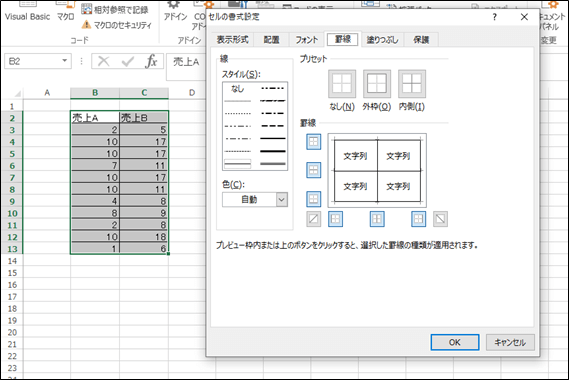This screenshot has width=569, height=380.
Task: Apply the left border button
Action: point(335,219)
